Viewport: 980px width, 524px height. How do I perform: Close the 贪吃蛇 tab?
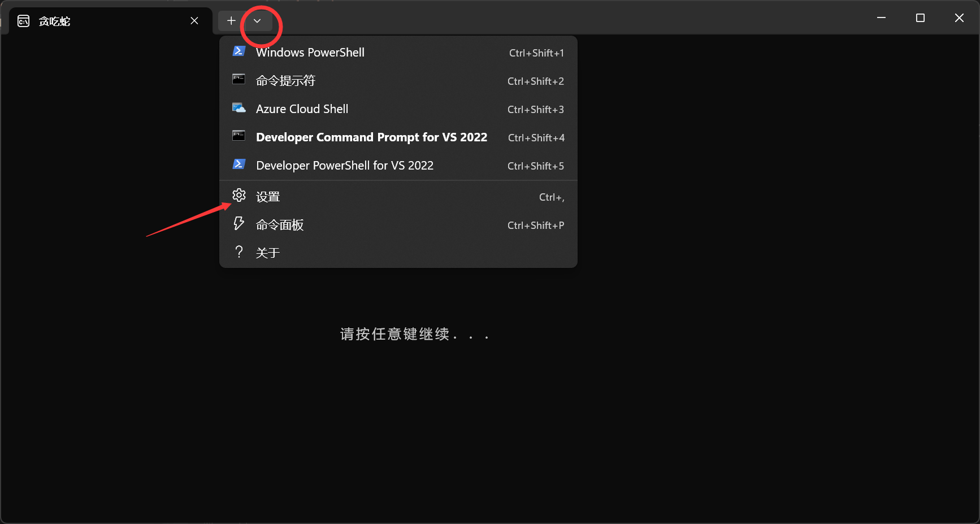(x=194, y=21)
